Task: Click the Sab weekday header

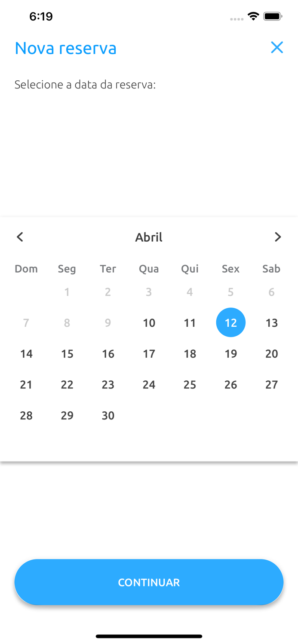Action: pos(271,269)
